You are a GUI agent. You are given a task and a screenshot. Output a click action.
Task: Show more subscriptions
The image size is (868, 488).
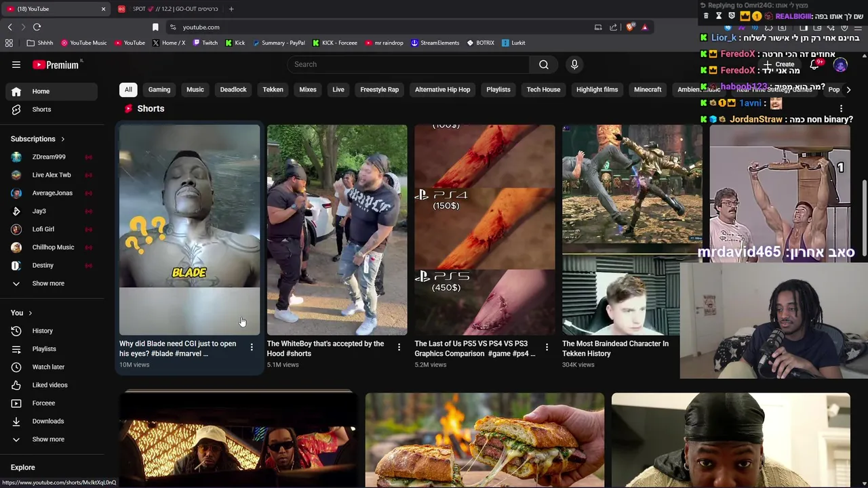point(52,283)
